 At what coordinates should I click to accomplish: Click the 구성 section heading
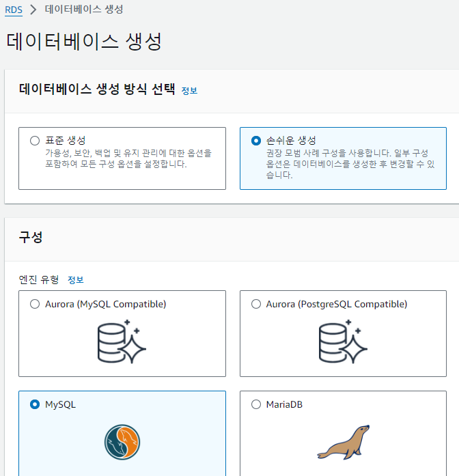pos(31,237)
